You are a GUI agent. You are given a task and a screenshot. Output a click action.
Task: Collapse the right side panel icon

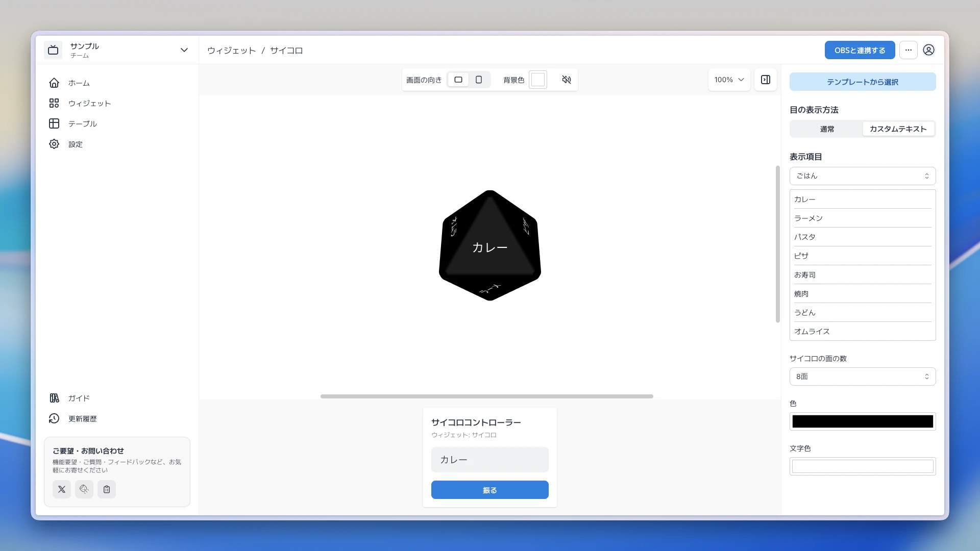766,80
